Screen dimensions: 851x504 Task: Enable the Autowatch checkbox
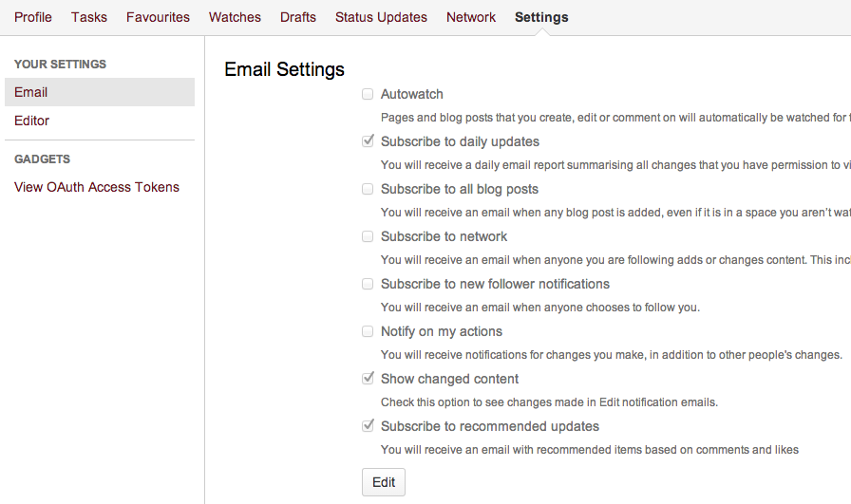[x=368, y=94]
